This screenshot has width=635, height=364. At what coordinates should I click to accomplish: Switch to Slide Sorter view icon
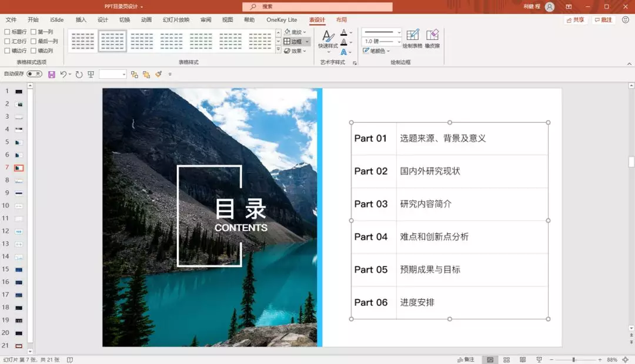[506, 359]
